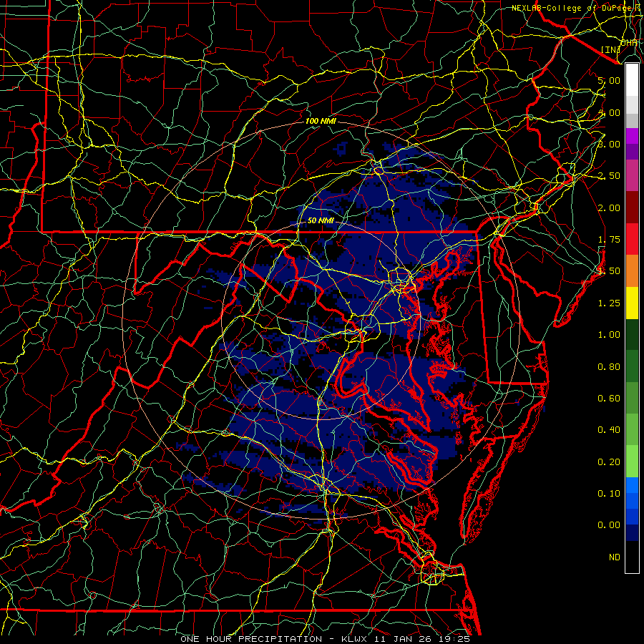Select the yellow swatch in the legend
Image resolution: width=644 pixels, height=644 pixels.
pos(632,303)
